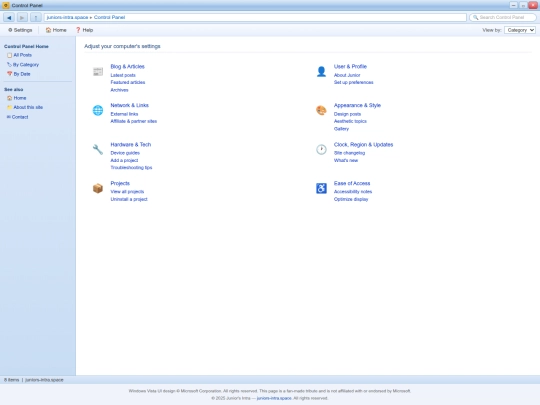This screenshot has height=405, width=540.
Task: Click the forward arrow navigation button
Action: click(22, 17)
